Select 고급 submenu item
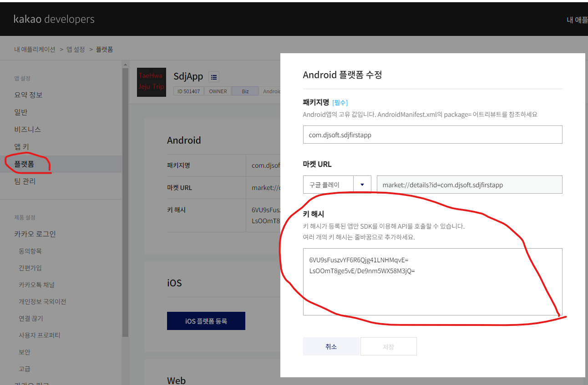This screenshot has height=385, width=588. (x=25, y=369)
